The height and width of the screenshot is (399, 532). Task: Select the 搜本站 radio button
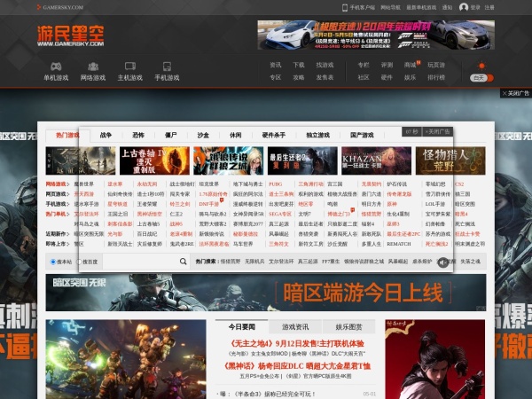coord(53,262)
